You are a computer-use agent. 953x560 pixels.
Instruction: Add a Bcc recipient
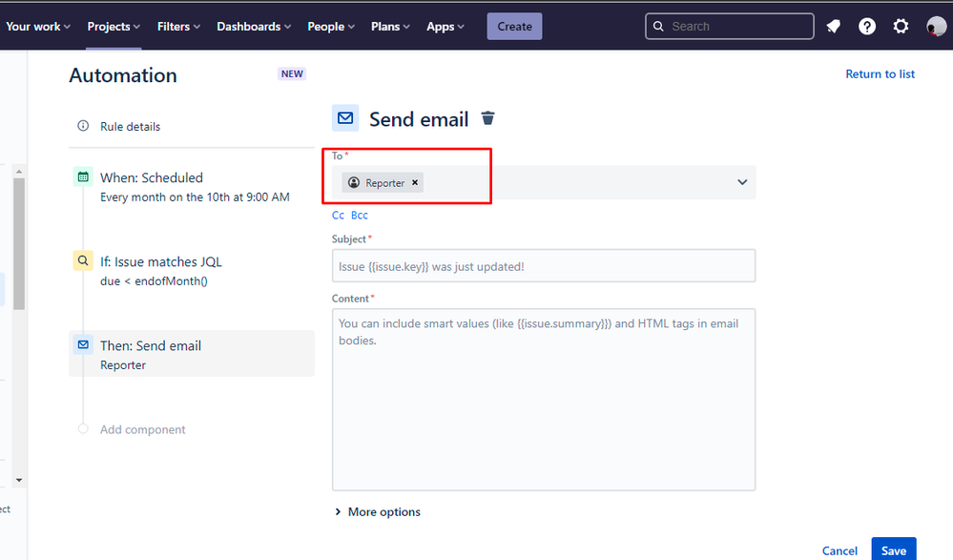tap(360, 216)
